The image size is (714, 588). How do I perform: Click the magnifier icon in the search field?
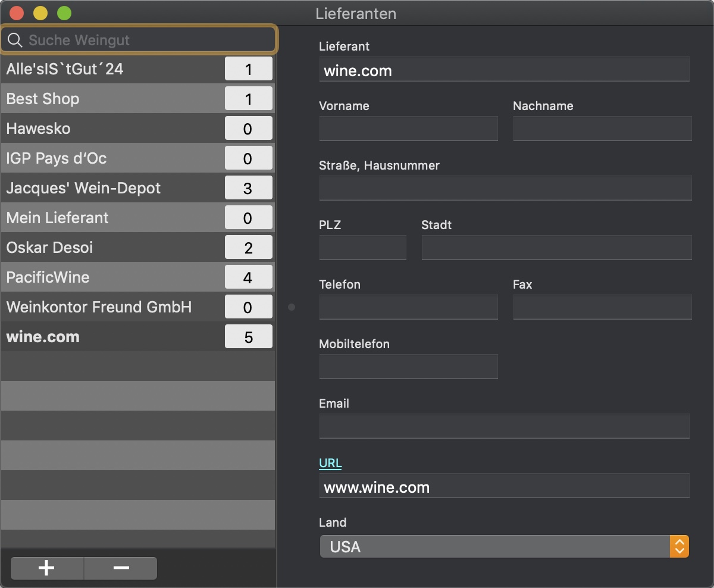pos(15,40)
